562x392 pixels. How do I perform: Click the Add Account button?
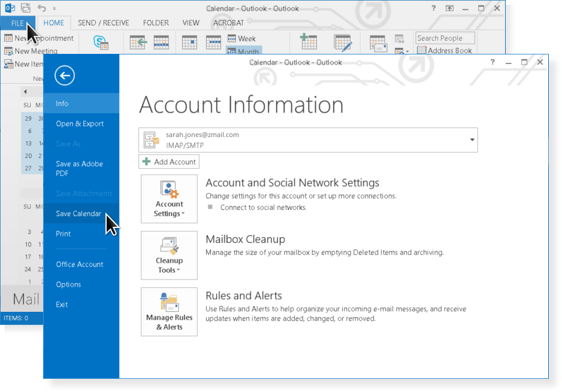(x=169, y=162)
